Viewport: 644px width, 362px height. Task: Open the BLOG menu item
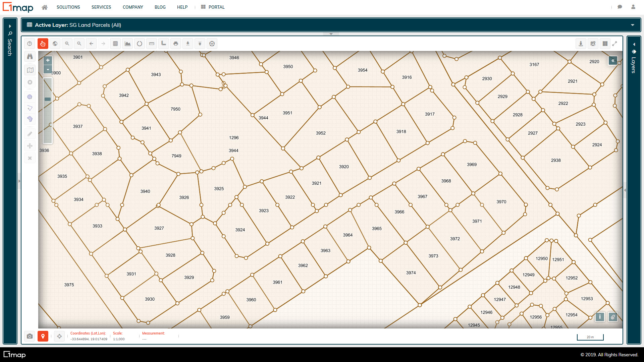pos(160,7)
